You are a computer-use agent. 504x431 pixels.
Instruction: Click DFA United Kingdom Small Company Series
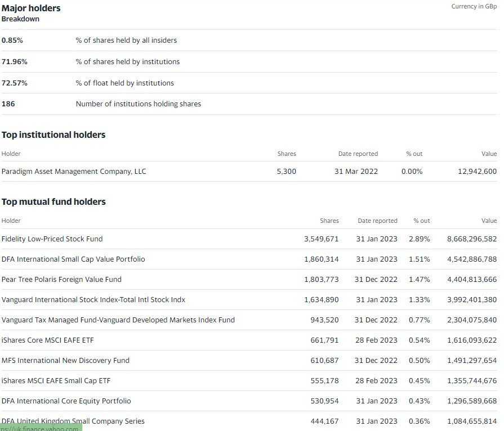[73, 421]
